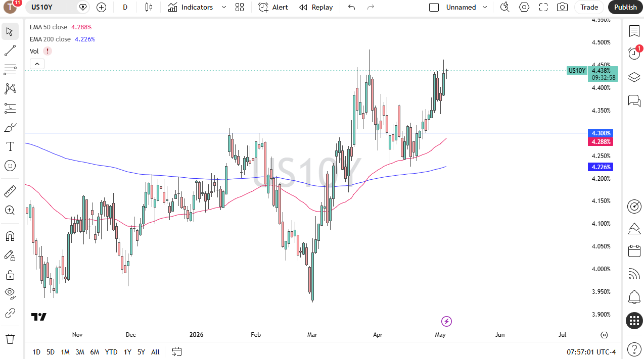Create an Alert
The width and height of the screenshot is (644, 359).
(273, 7)
